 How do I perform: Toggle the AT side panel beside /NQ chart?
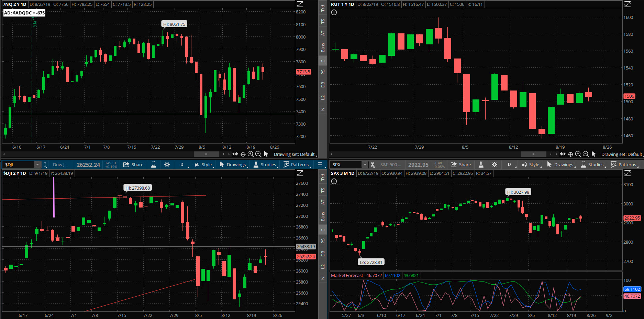[323, 33]
